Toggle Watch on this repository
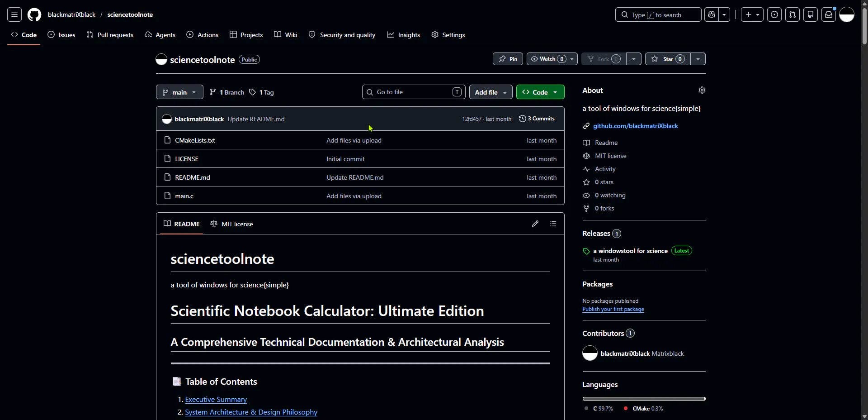This screenshot has width=868, height=420. click(x=552, y=59)
